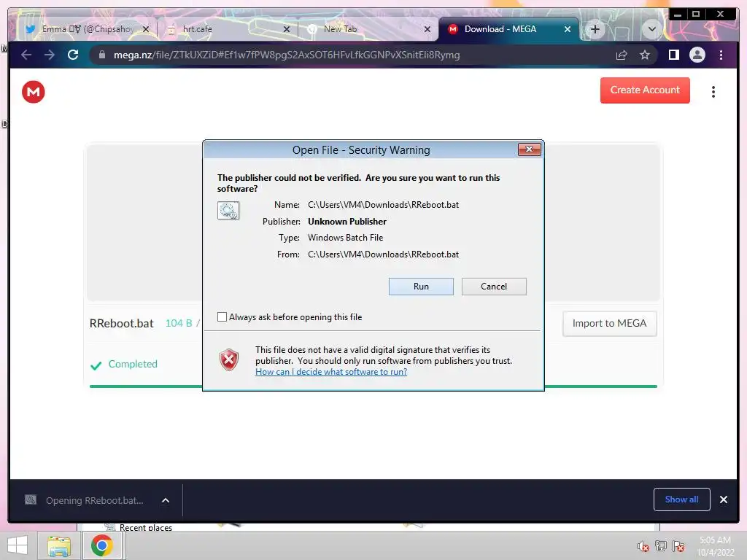Expand RReboot.bat download options chevron
Image resolution: width=747 pixels, height=560 pixels.
[x=166, y=500]
